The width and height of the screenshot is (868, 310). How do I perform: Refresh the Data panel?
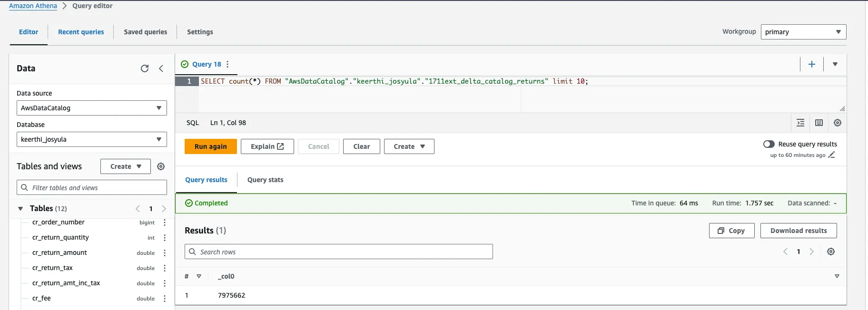coord(145,68)
